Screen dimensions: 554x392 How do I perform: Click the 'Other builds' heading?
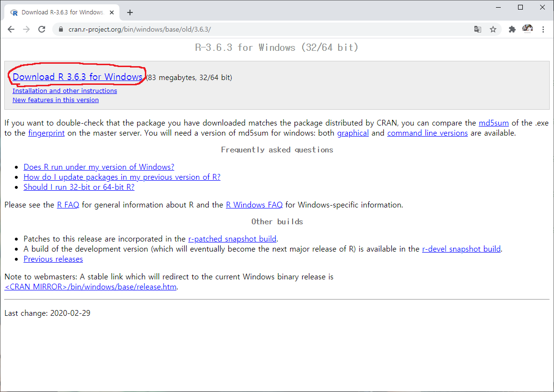pos(277,222)
